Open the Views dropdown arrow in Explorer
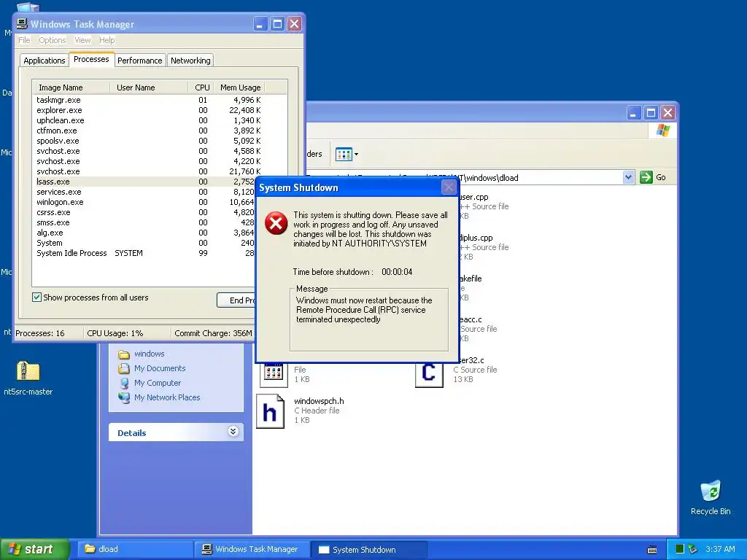Screen dimensions: 747x560 (356, 155)
